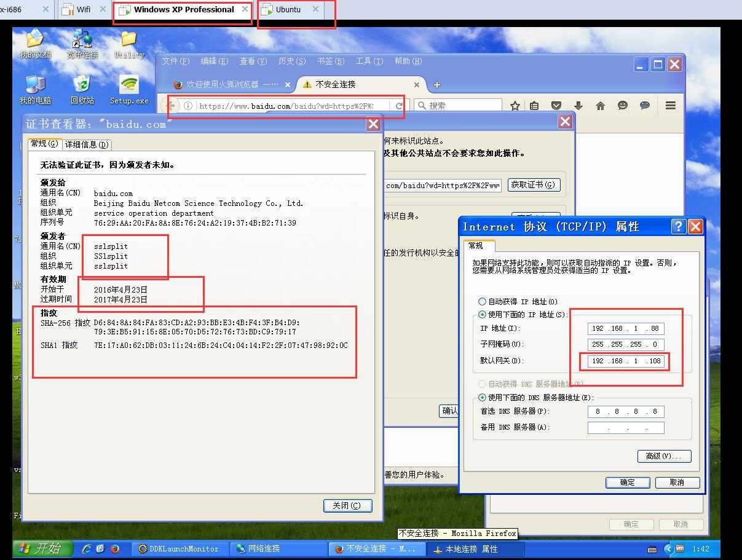Open DDKLaunchMonitor from the taskbar
The image size is (742, 560).
click(x=180, y=549)
